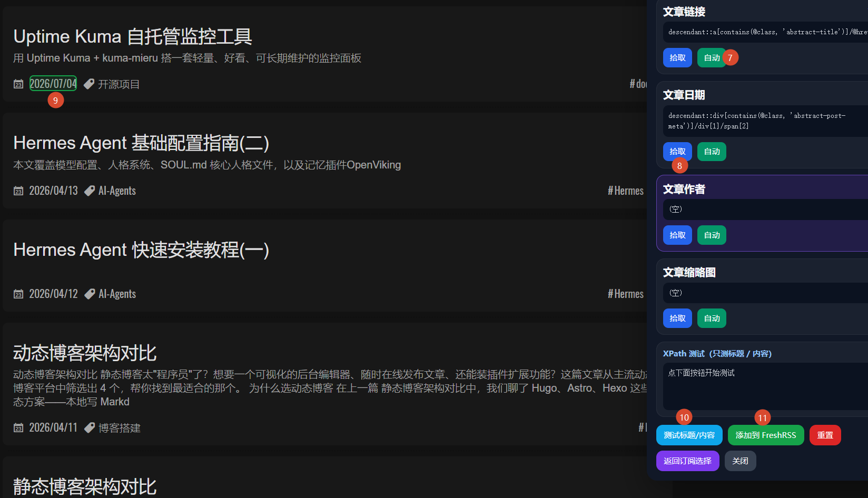Click 自动 under 文章链接
The image size is (868, 498).
(x=712, y=57)
